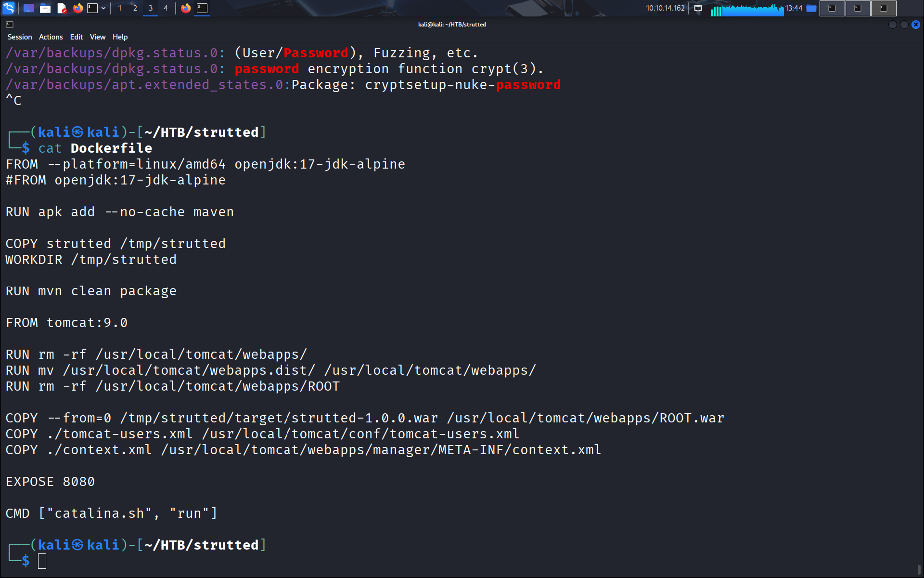
Task: Open the file manager launcher in panel
Action: click(x=45, y=8)
